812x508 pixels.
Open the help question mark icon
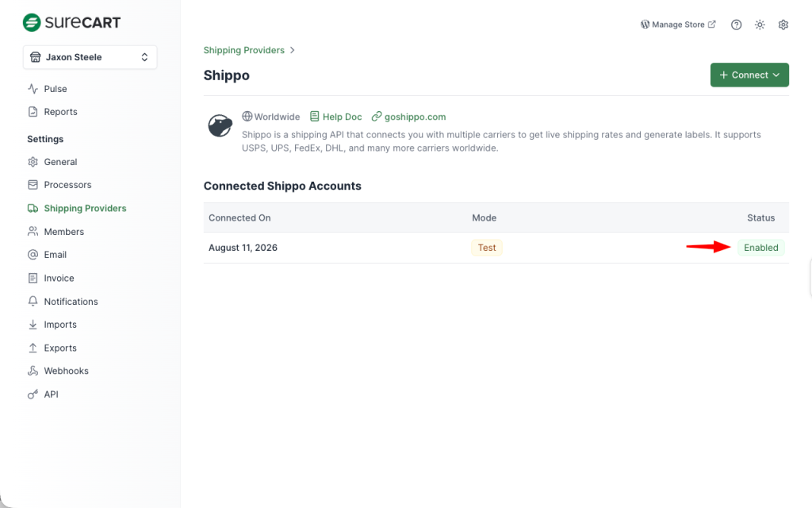pyautogui.click(x=736, y=25)
